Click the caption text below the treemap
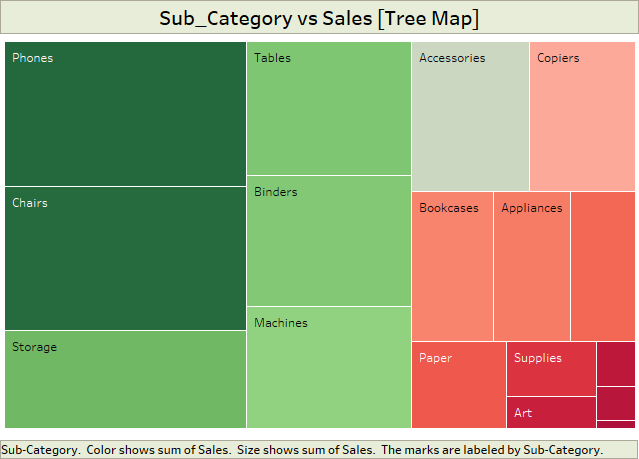 click(304, 450)
